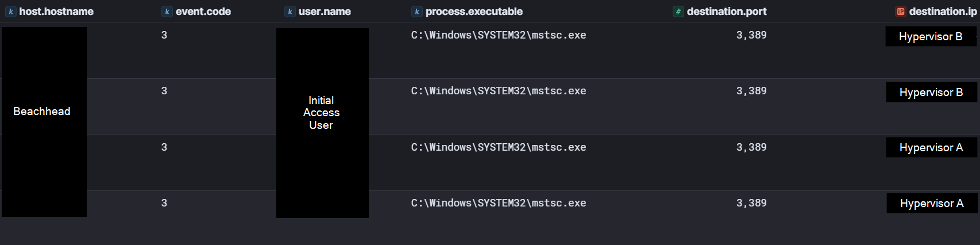Screen dimensions: 980x245
Task: Click the last row's Hypervisor A label
Action: pos(932,204)
